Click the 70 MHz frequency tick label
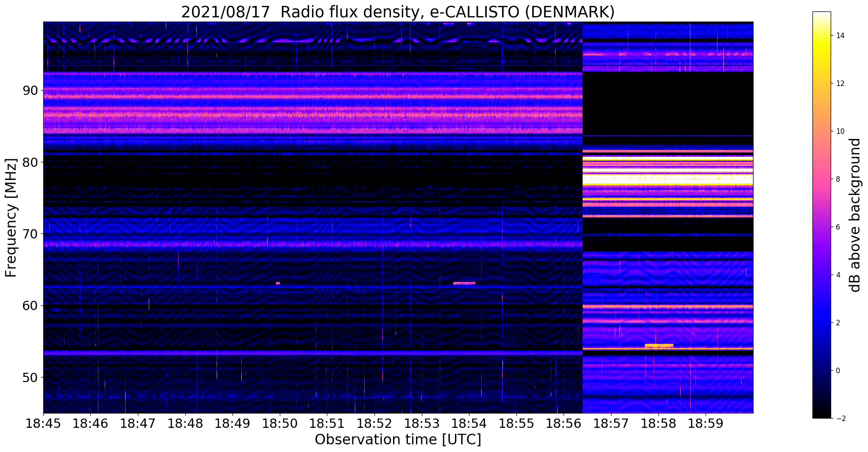Viewport: 868px width, 452px height. click(x=31, y=234)
